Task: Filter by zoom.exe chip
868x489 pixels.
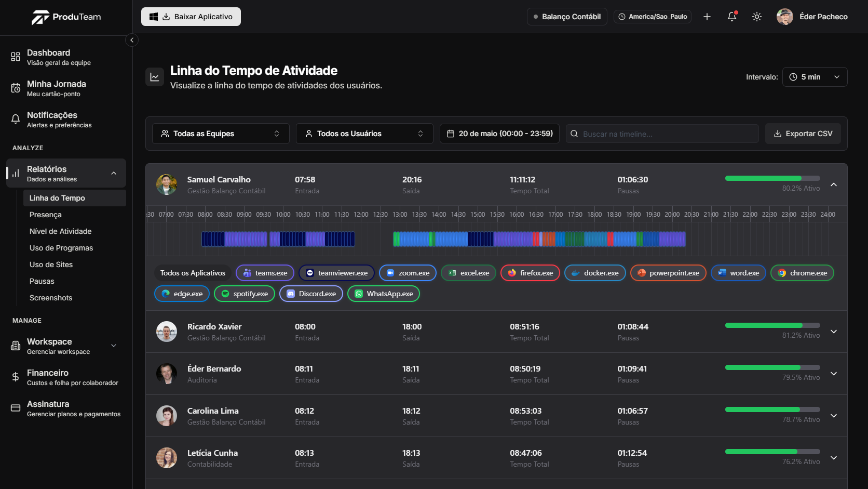Action: click(408, 273)
